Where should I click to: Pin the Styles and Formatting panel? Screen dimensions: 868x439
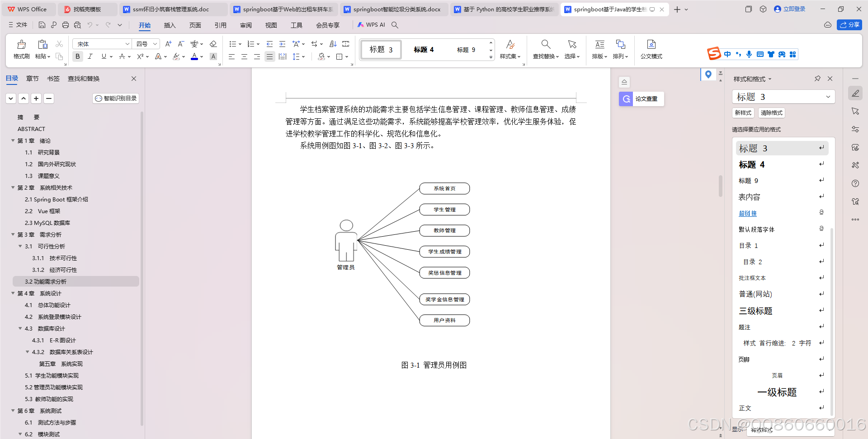tap(817, 79)
